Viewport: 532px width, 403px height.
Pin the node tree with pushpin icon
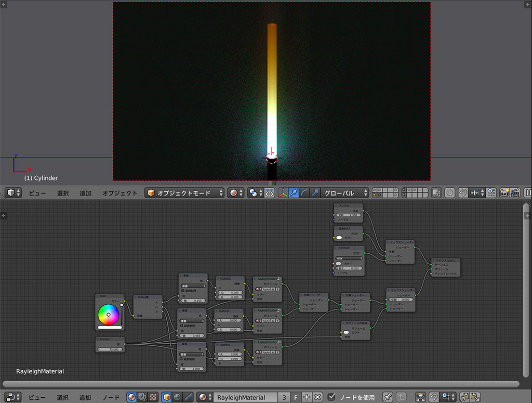[x=387, y=397]
